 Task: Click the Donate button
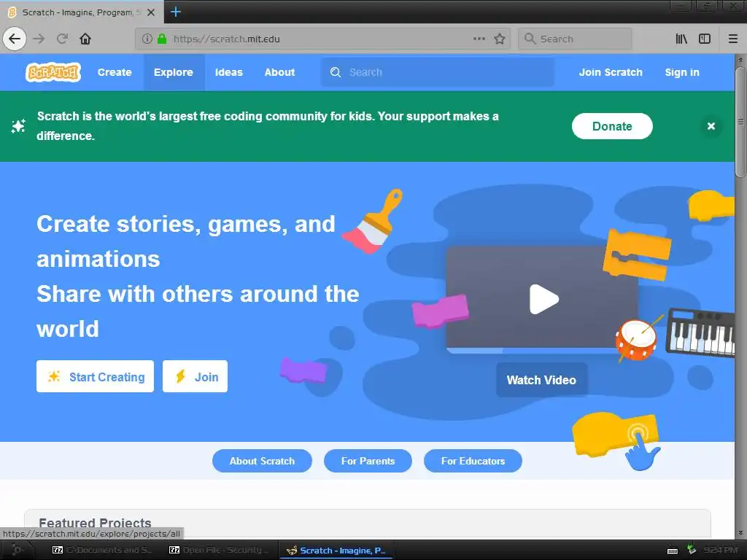pos(612,126)
